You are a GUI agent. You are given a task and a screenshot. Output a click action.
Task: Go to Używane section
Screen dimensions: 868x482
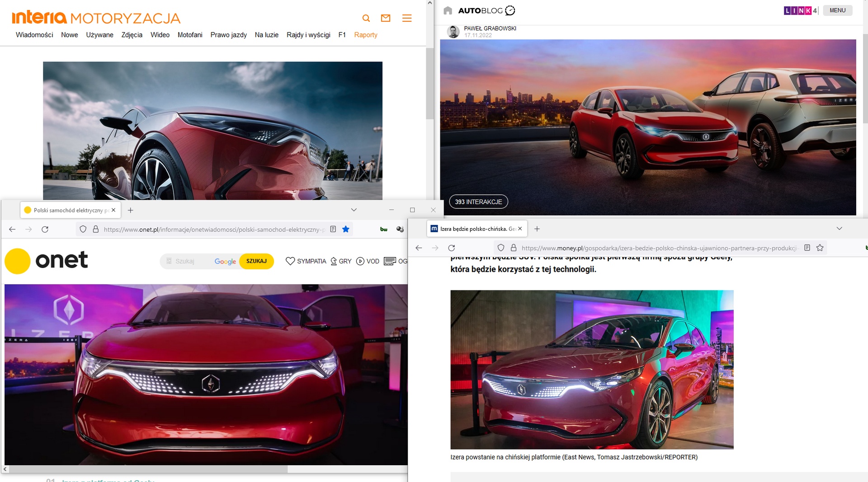coord(100,35)
